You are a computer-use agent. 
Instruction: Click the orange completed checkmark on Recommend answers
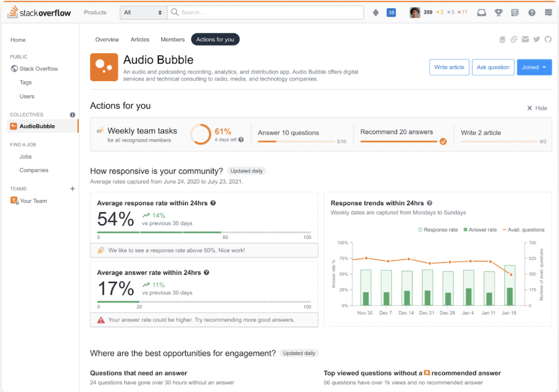click(x=443, y=142)
